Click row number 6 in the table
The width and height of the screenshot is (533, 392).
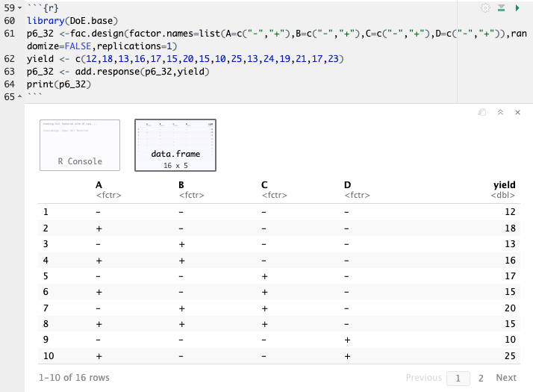tap(46, 292)
